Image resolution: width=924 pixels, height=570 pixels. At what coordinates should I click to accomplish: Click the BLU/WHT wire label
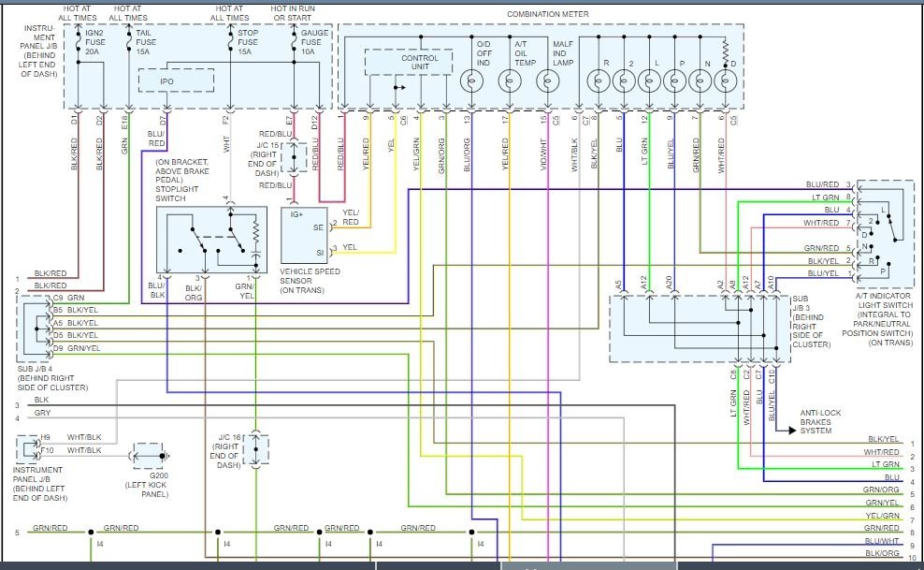882,541
